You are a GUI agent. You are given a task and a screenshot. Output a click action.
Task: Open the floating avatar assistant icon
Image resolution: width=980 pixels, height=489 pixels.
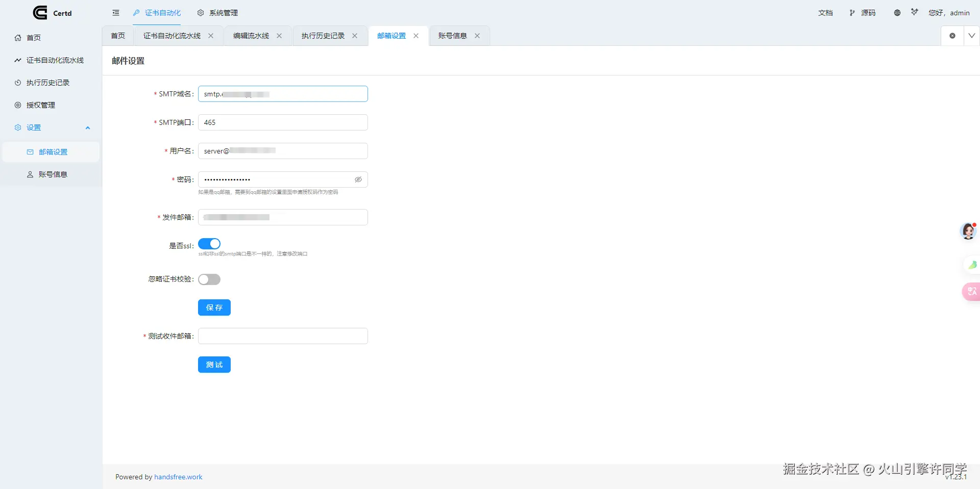point(968,231)
